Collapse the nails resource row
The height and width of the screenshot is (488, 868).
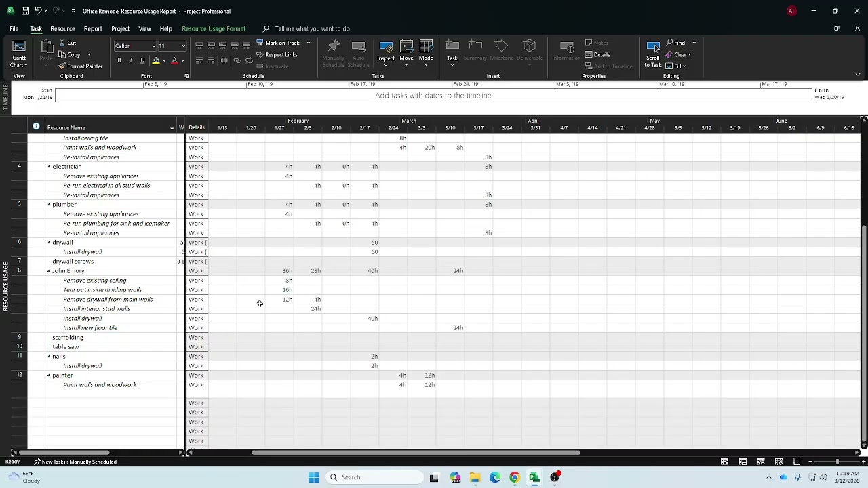49,356
